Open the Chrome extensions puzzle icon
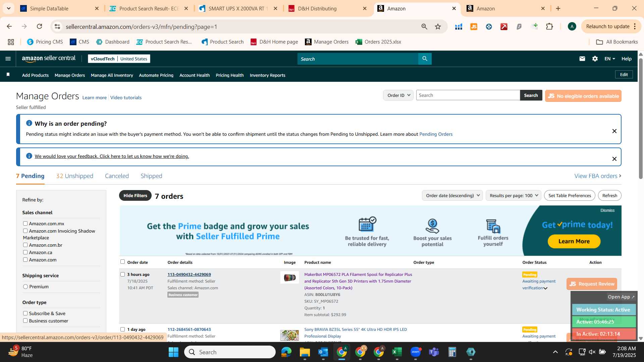 pos(549,26)
